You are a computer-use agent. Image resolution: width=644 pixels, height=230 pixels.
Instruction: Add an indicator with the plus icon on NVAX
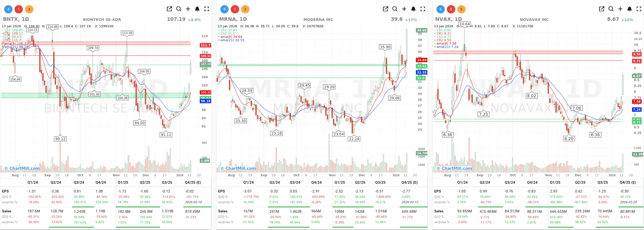tap(620, 9)
